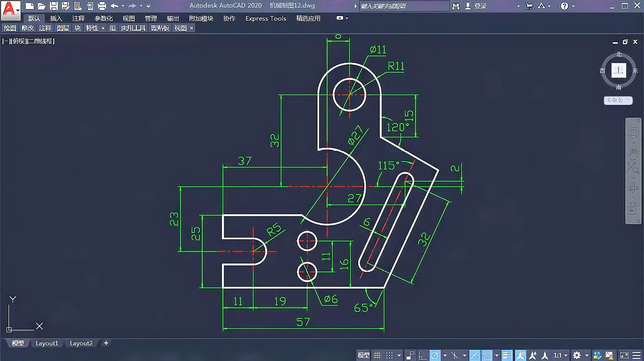Click the keyword search input field
Screen dimensions: 644x361
[404, 6]
